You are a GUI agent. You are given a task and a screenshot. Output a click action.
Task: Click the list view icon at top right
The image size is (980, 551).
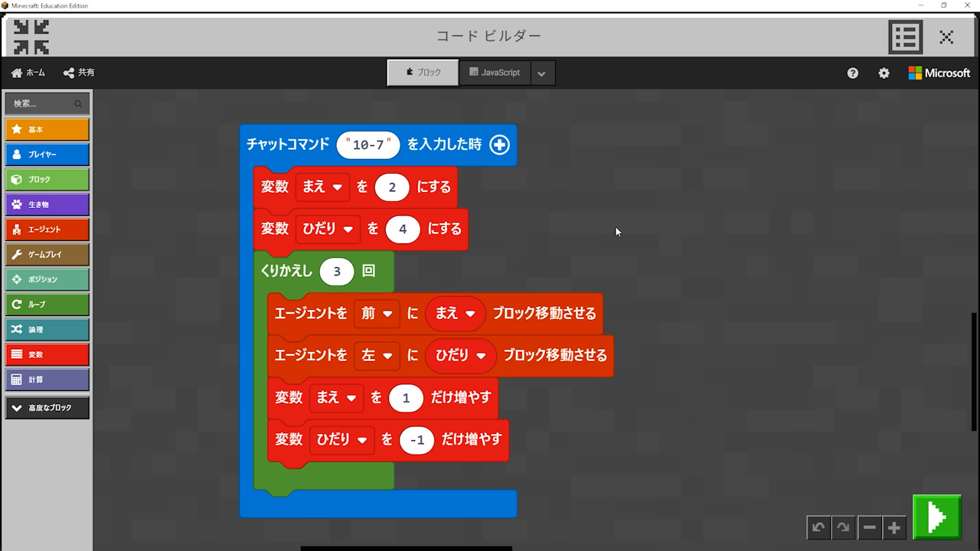tap(905, 36)
